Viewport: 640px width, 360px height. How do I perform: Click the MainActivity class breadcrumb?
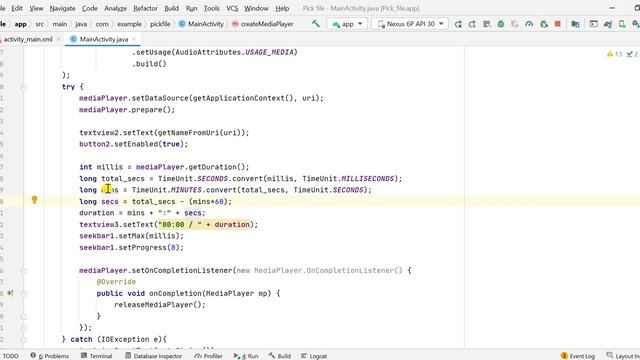tap(202, 24)
